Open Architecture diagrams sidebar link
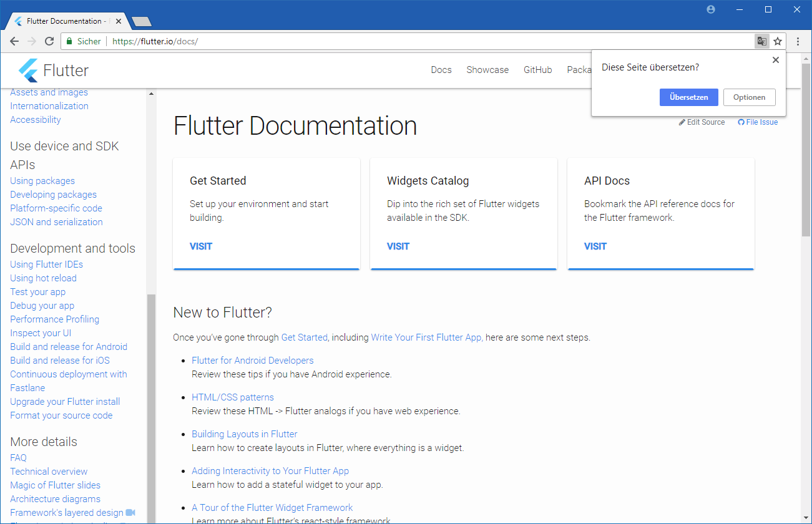The height and width of the screenshot is (524, 812). (55, 499)
